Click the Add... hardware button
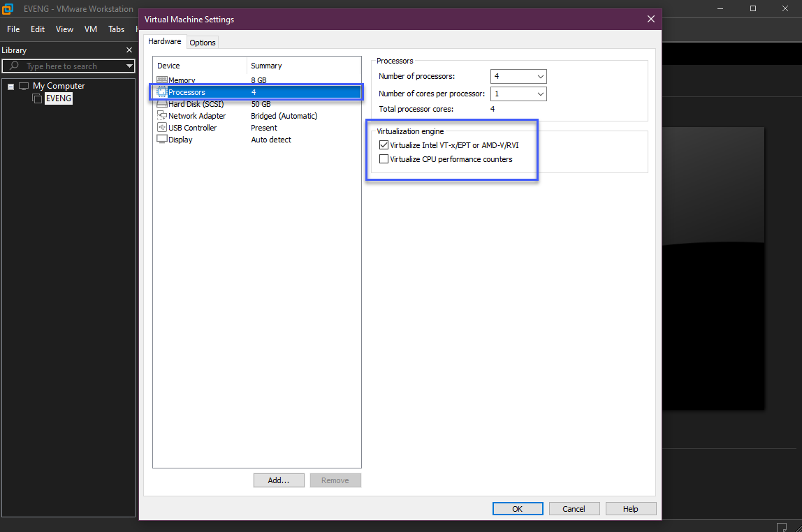This screenshot has width=802, height=532. coord(279,480)
